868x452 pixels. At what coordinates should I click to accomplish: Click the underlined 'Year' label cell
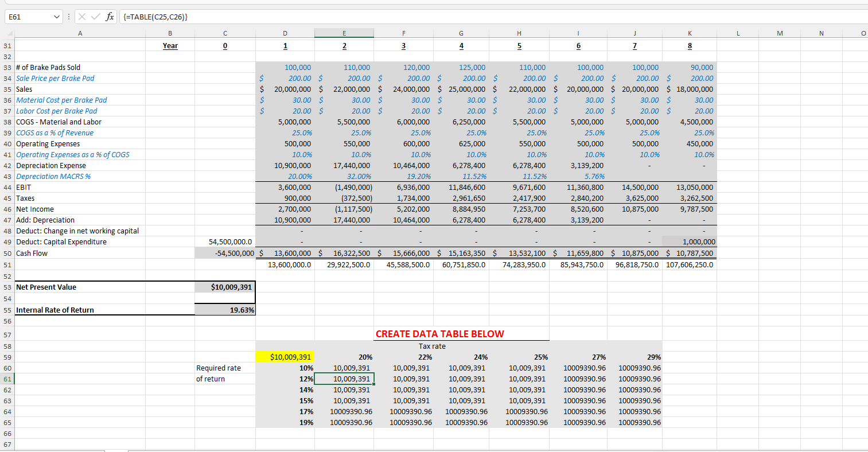[170, 46]
